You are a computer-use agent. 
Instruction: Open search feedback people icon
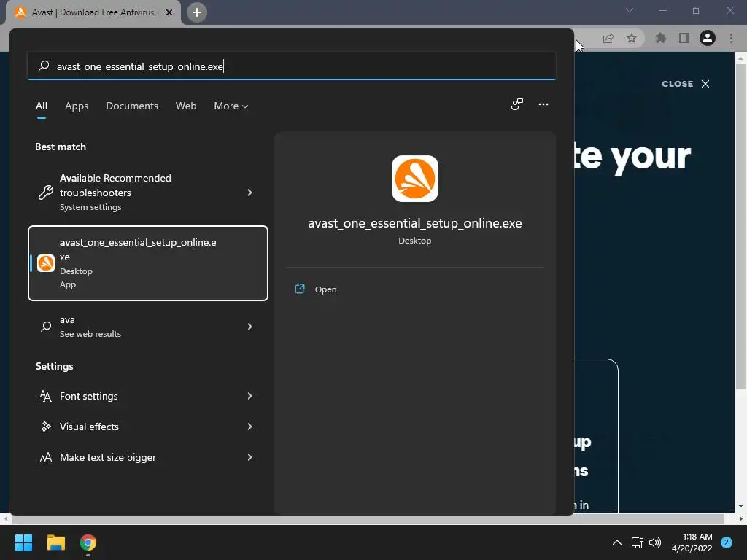click(x=517, y=104)
